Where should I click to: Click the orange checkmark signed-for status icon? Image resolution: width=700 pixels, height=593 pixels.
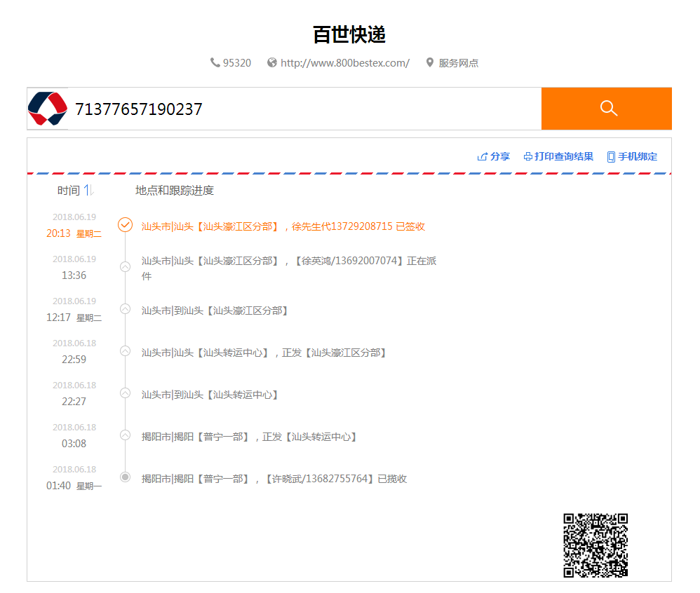click(x=125, y=225)
